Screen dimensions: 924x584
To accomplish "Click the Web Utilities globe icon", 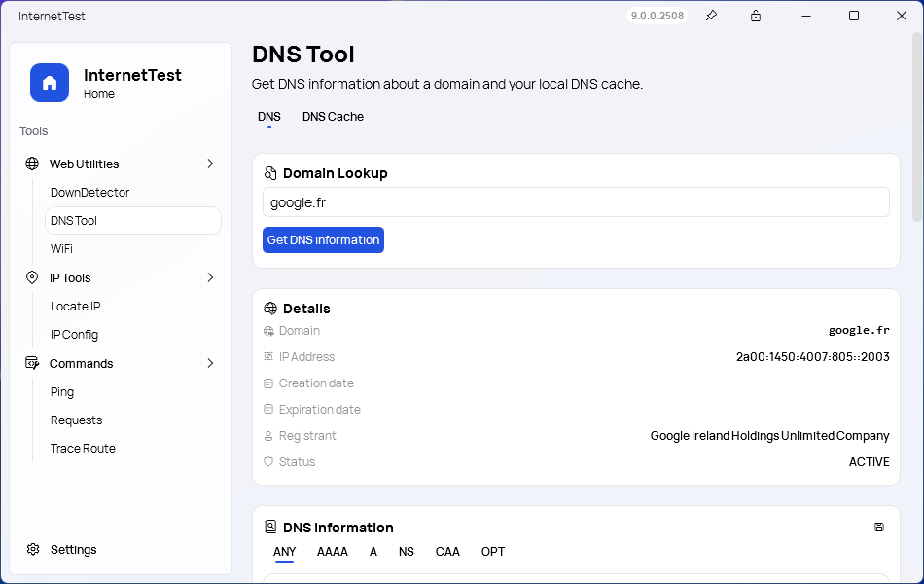I will coord(32,164).
